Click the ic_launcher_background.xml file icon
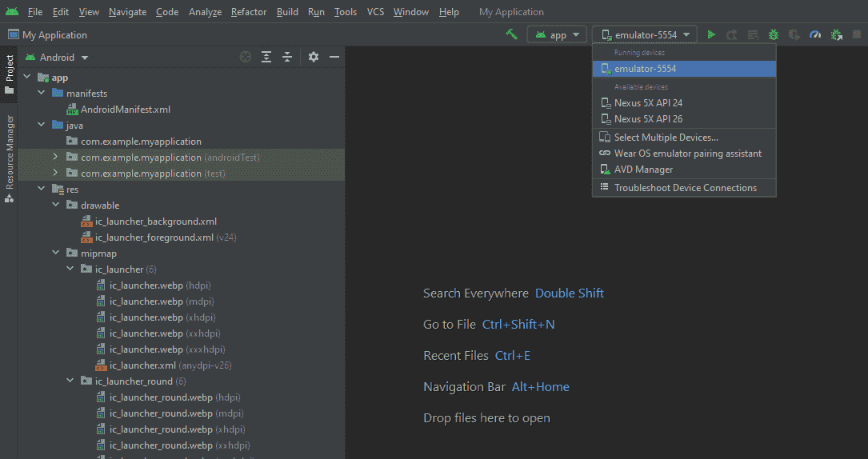The width and height of the screenshot is (868, 459). [x=86, y=222]
